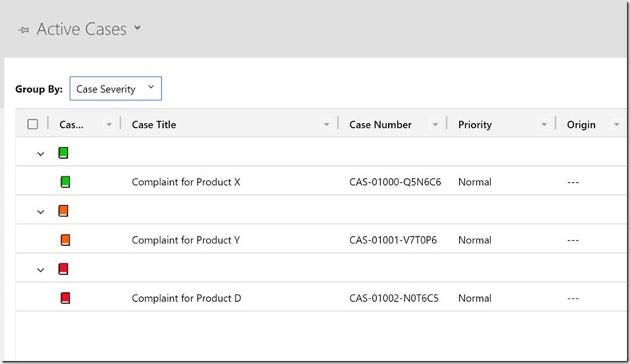Collapse the red severity group
This screenshot has width=630, height=364.
(x=41, y=270)
